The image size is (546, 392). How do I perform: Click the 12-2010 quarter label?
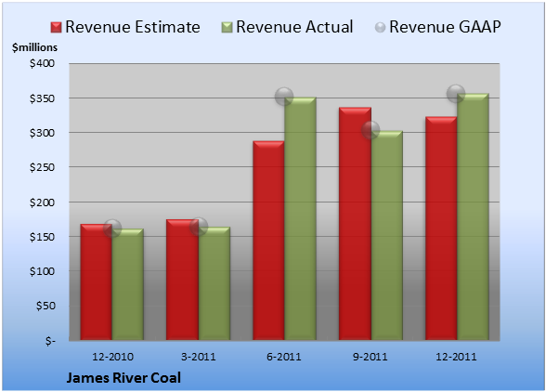[x=112, y=357]
